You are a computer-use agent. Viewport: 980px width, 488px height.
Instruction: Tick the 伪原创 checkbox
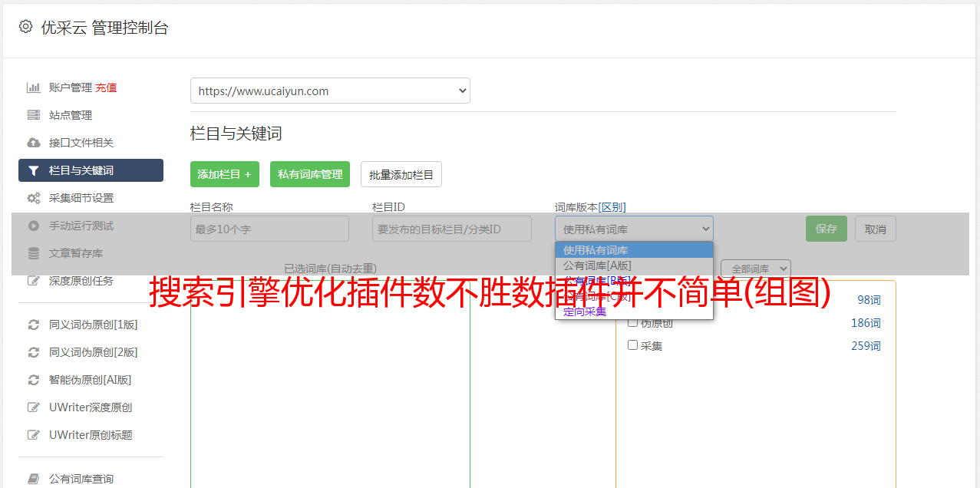(x=633, y=322)
